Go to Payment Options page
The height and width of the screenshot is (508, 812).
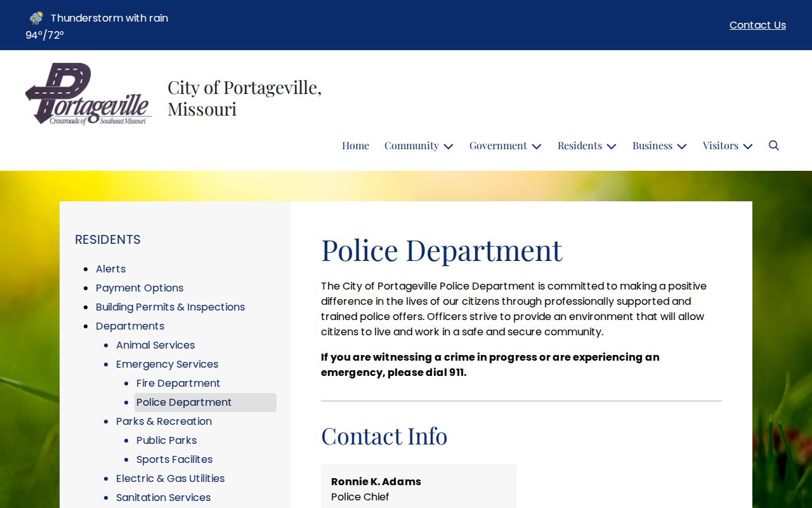click(140, 288)
